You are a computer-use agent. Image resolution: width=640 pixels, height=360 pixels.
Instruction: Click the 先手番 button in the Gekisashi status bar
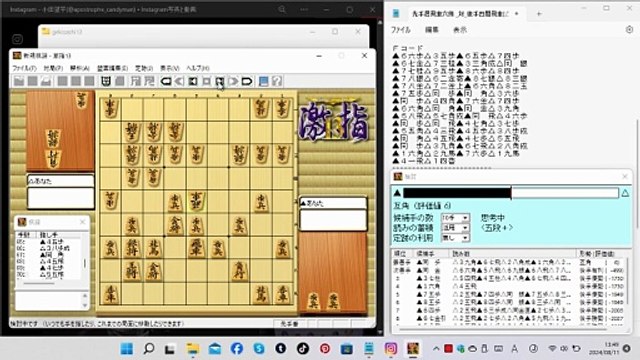click(x=289, y=324)
